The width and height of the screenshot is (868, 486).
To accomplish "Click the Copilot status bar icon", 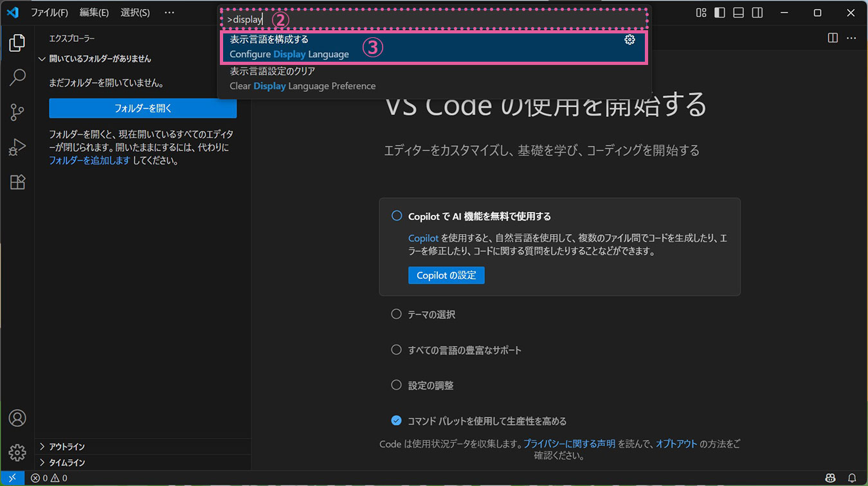I will (831, 478).
